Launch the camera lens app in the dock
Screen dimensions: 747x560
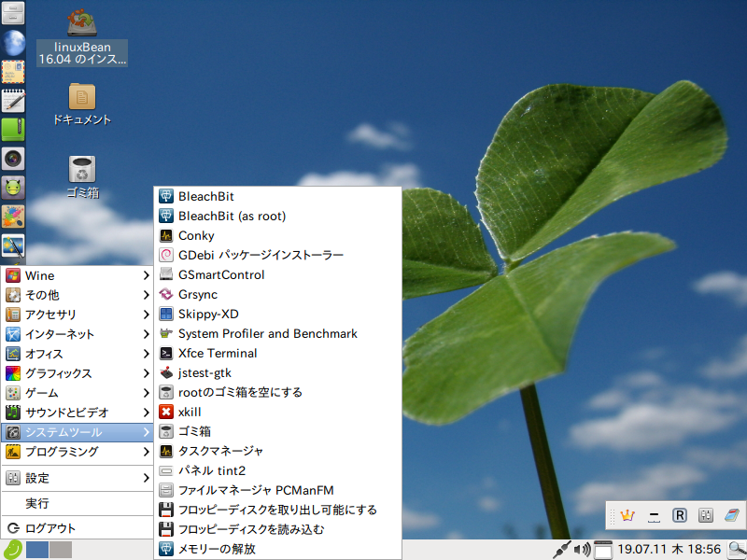(13, 159)
